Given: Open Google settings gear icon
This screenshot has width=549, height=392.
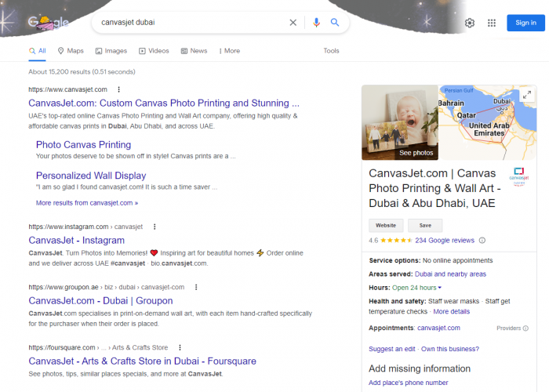Looking at the screenshot, I should click(470, 23).
